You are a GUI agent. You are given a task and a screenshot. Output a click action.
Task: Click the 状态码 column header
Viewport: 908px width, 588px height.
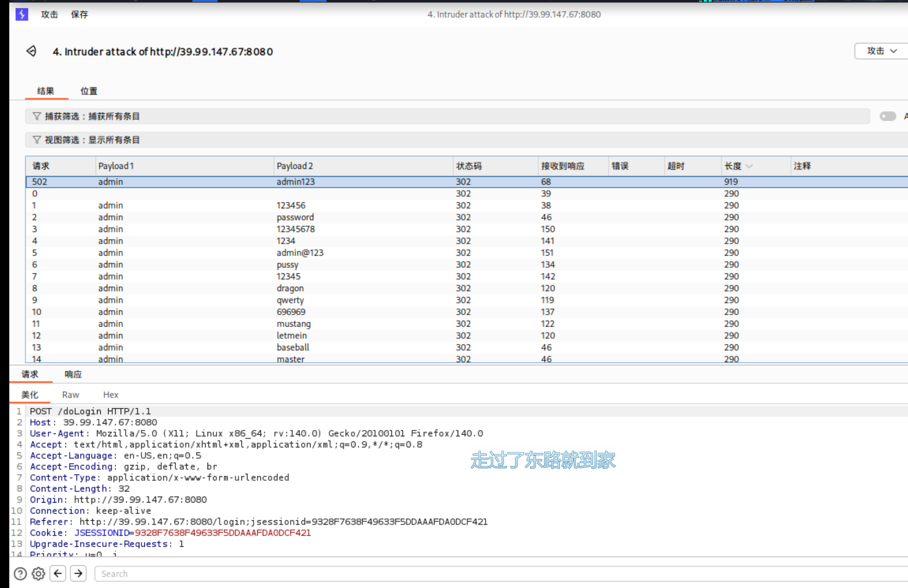pos(469,166)
